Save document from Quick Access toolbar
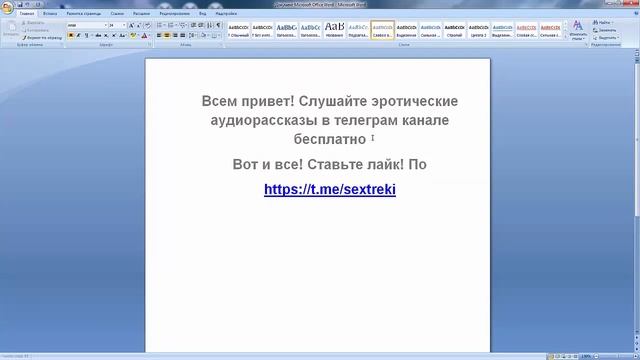Viewport: 640px width, 360px height. pos(20,4)
